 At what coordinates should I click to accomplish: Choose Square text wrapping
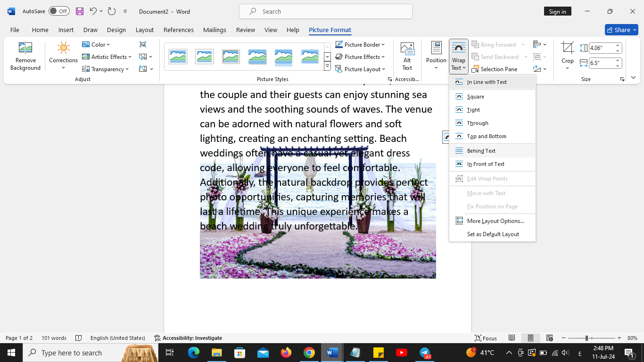492,97
